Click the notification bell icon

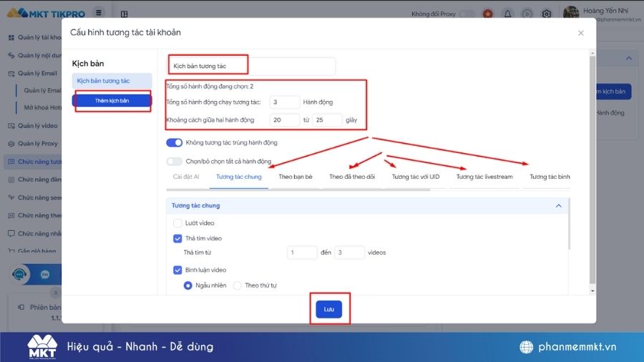point(507,14)
